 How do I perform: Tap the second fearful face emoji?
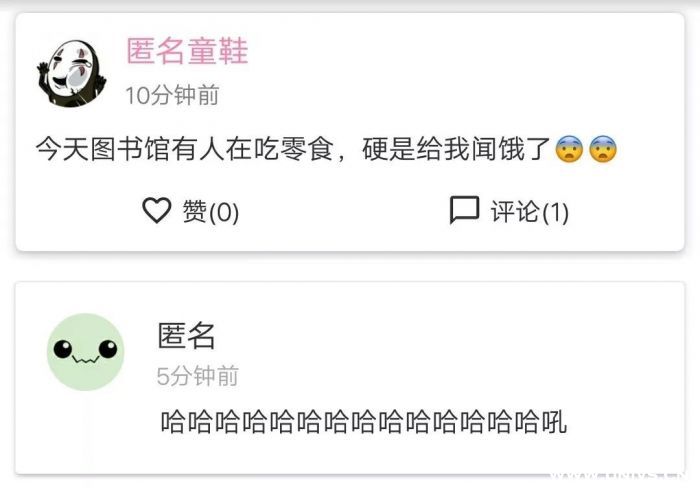click(603, 149)
